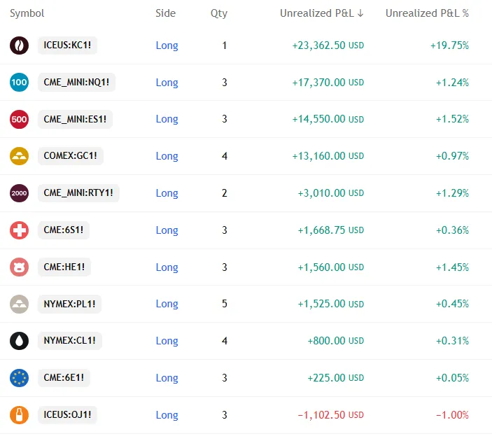Sort positions by Symbol column header
The image size is (492, 448).
(x=27, y=13)
